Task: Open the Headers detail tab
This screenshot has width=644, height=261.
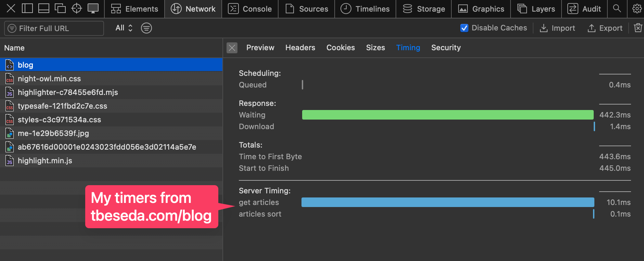Action: click(x=300, y=47)
